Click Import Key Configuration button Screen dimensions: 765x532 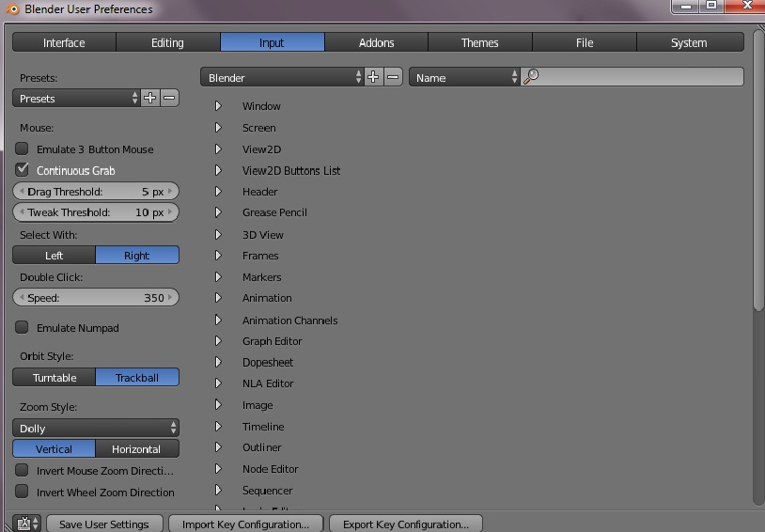(x=246, y=524)
